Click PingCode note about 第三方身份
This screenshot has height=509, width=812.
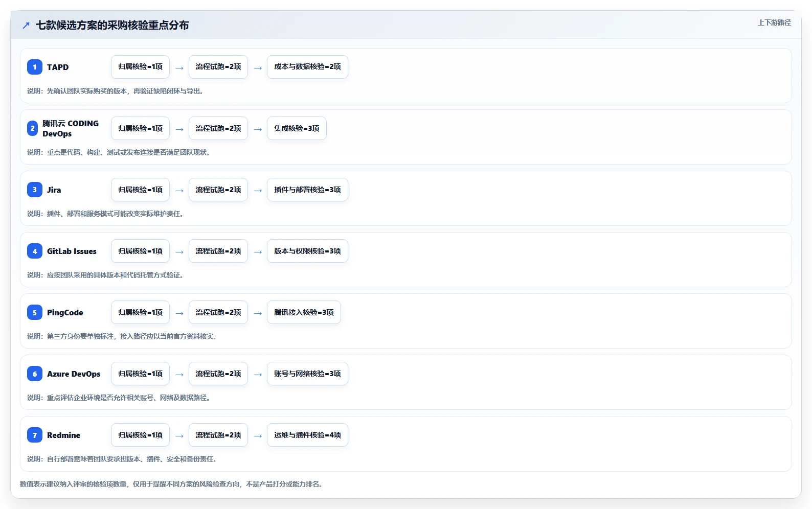click(x=123, y=336)
